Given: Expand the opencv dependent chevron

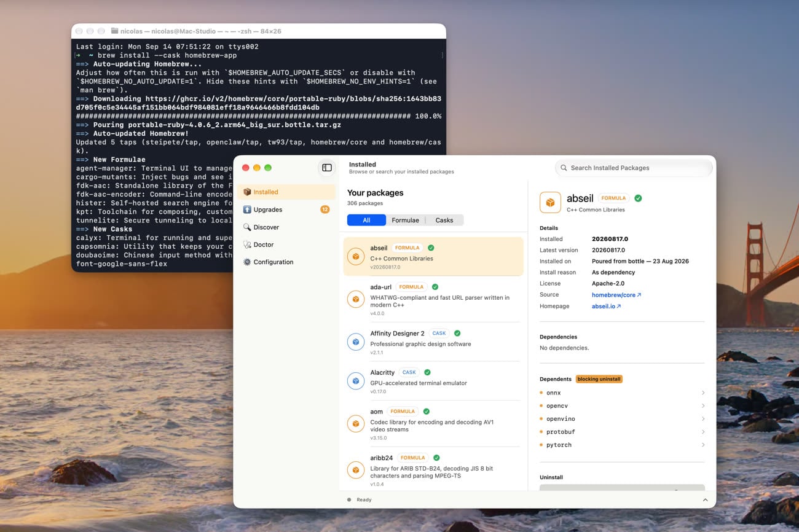Looking at the screenshot, I should pos(703,405).
